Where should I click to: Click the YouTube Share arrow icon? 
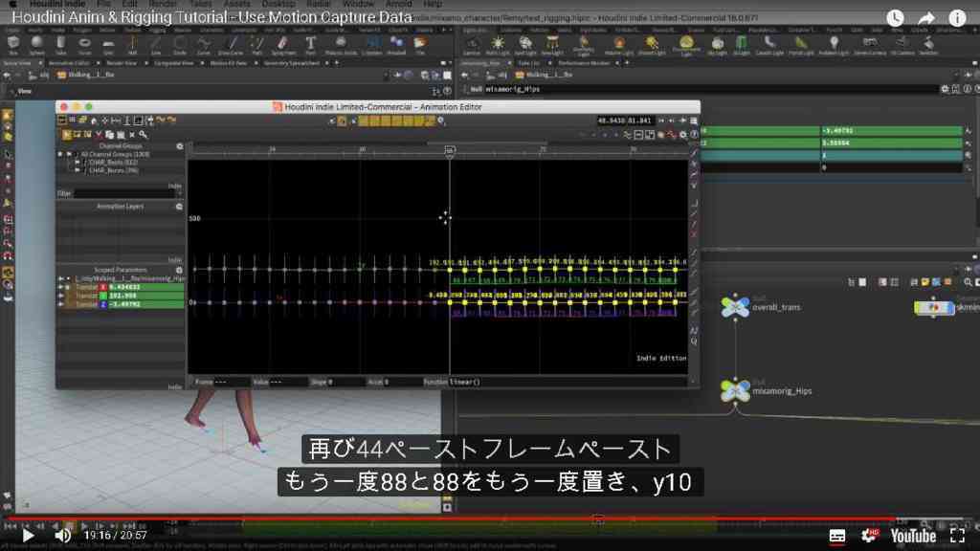click(x=926, y=17)
